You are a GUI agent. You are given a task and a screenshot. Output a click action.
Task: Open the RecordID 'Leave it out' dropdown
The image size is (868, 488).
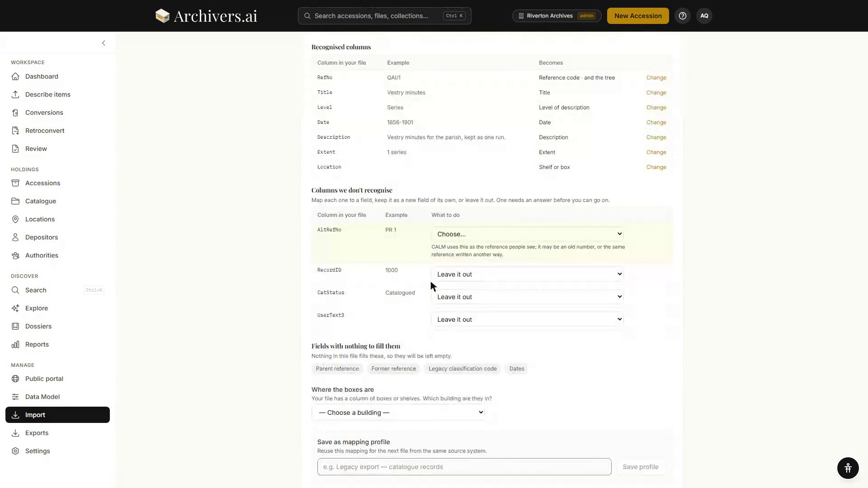tap(528, 274)
